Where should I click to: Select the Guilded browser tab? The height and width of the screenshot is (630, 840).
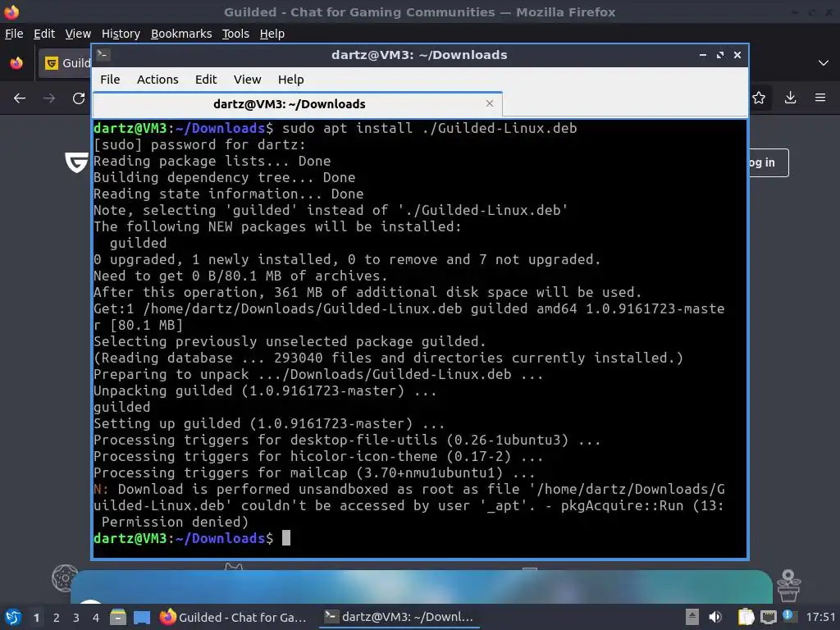tap(65, 63)
